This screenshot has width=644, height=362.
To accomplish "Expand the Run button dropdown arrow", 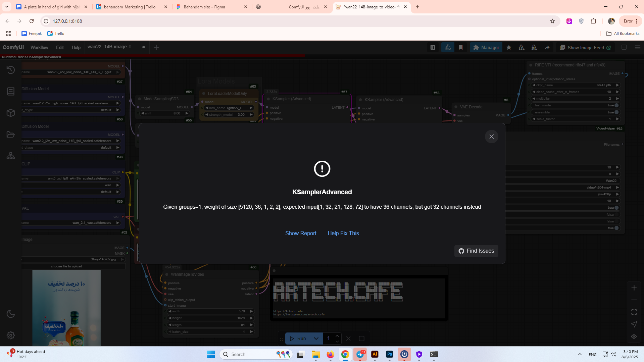I will [316, 339].
